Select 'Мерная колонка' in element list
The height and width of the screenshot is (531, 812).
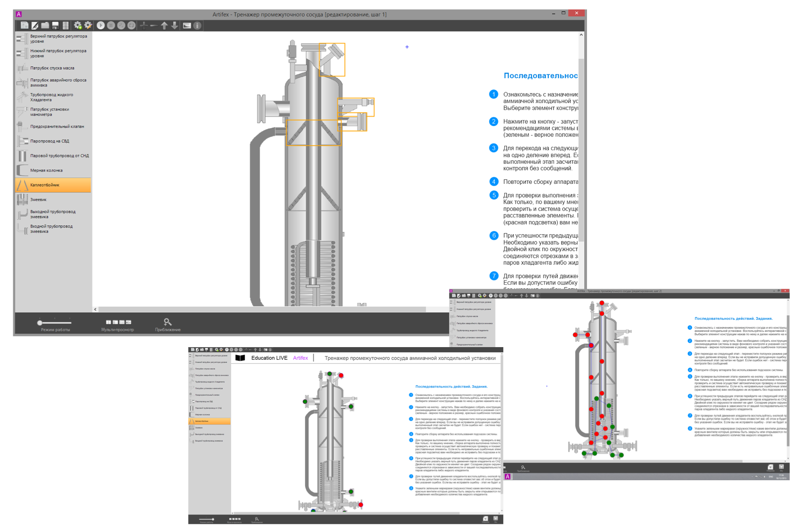coord(53,170)
